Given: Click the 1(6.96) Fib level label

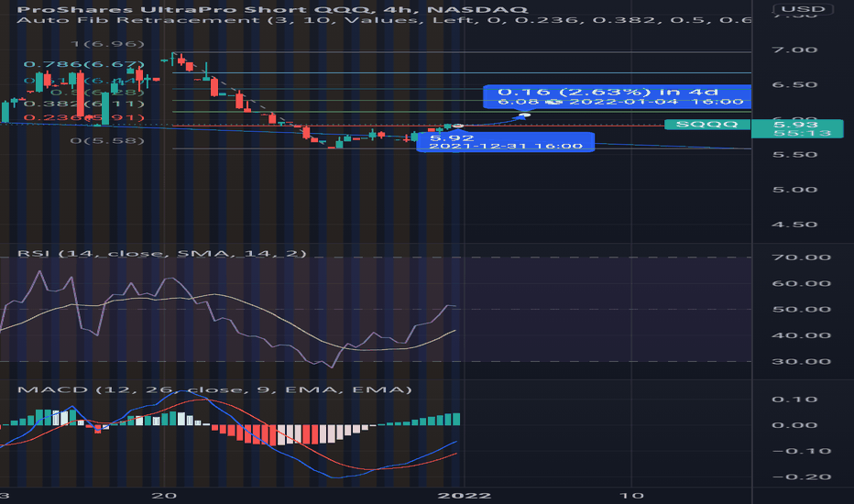Looking at the screenshot, I should coord(108,44).
